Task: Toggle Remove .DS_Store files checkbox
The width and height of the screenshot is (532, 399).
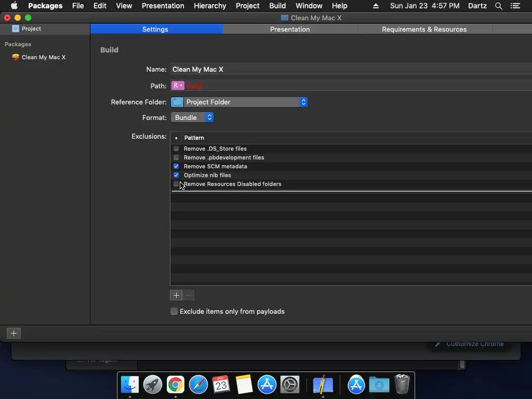Action: click(176, 149)
